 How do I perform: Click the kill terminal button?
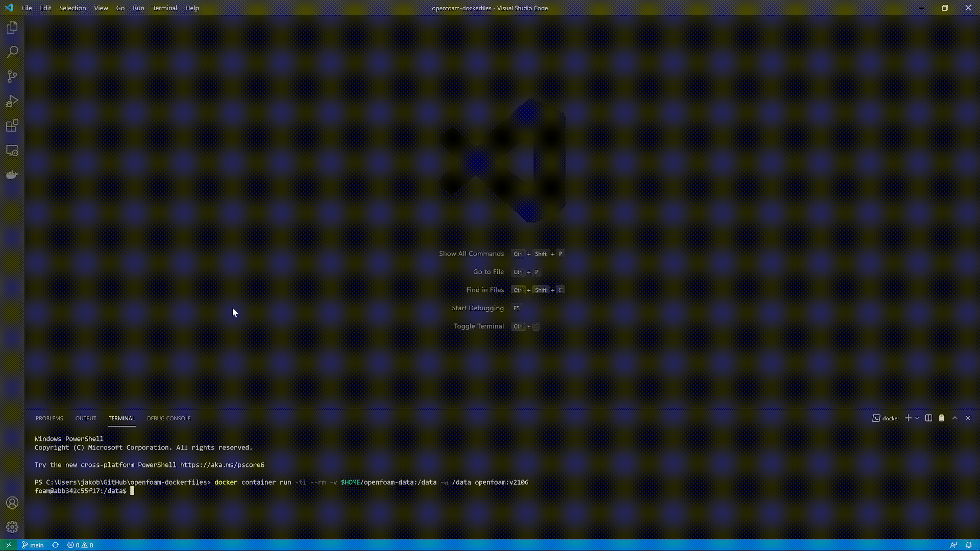click(x=941, y=418)
